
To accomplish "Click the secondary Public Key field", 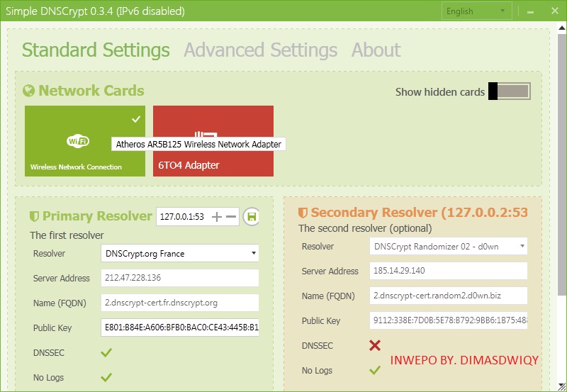I will [449, 320].
